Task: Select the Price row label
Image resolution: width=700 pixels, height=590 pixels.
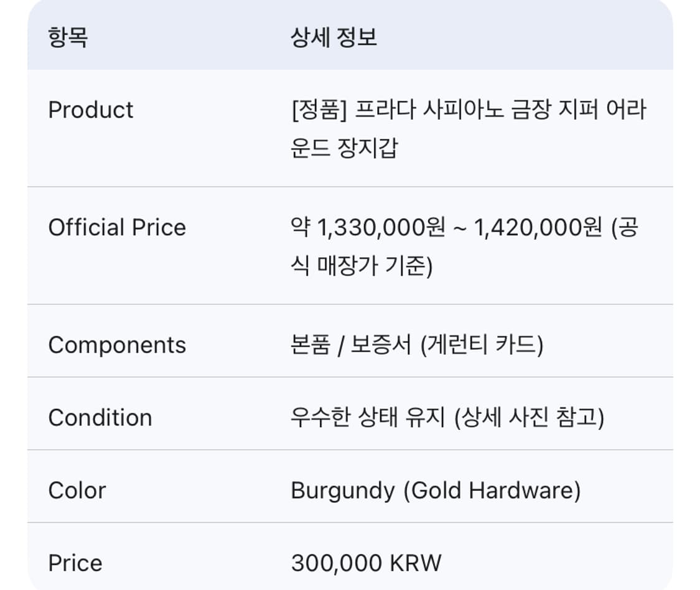Action: [75, 563]
